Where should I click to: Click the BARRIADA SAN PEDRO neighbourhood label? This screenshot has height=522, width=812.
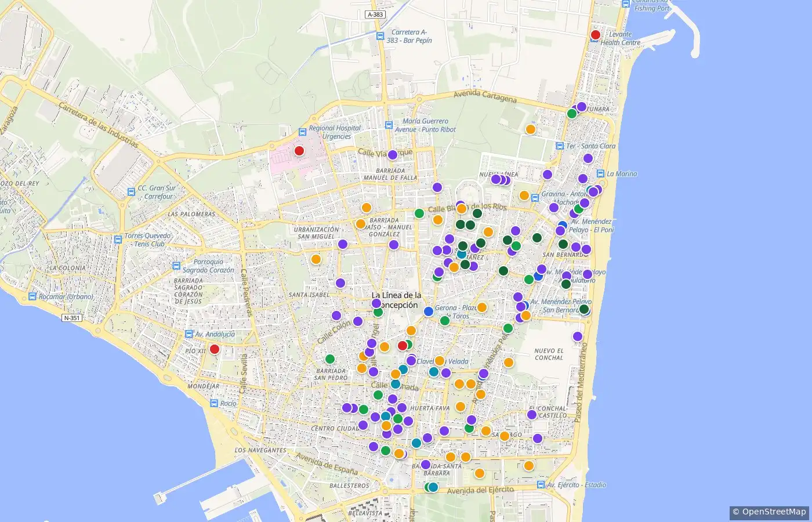pos(331,374)
